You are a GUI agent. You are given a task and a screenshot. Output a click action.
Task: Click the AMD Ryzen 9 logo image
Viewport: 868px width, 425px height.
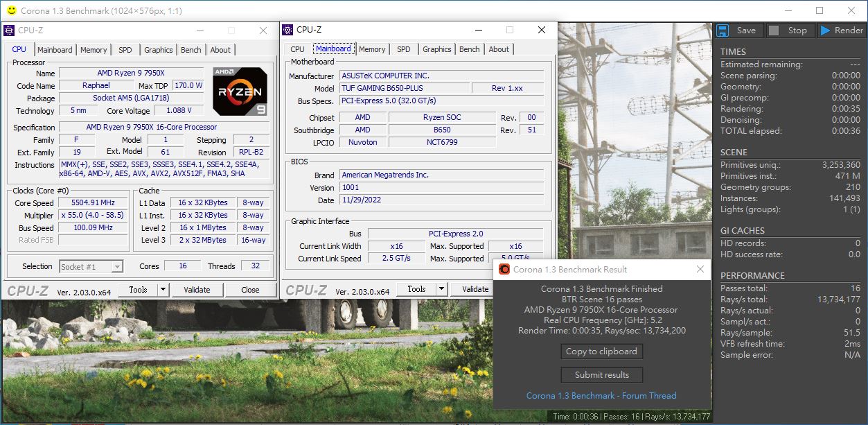click(240, 91)
